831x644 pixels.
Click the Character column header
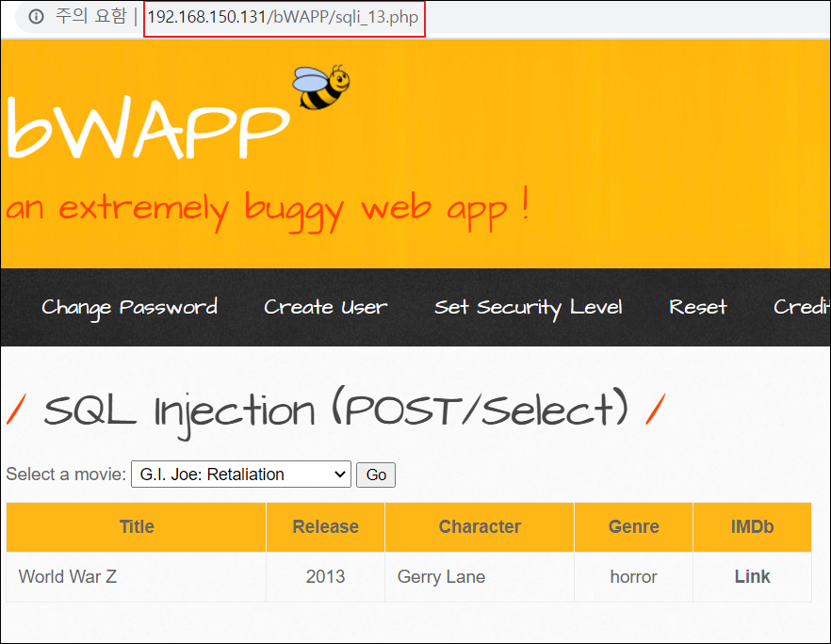(480, 526)
